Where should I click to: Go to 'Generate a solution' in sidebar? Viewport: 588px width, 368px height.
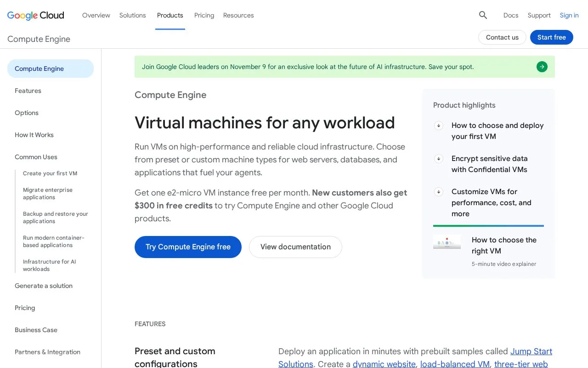44,286
